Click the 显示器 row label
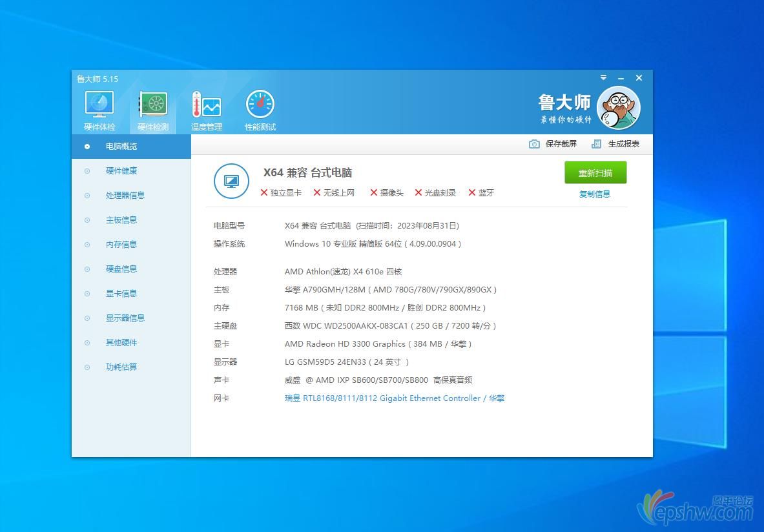This screenshot has height=532, width=764. 225,362
